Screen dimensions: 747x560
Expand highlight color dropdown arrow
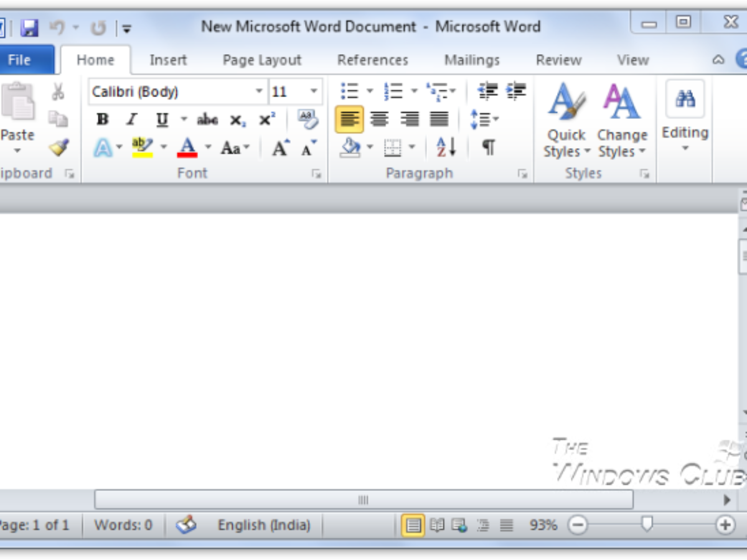tap(164, 147)
